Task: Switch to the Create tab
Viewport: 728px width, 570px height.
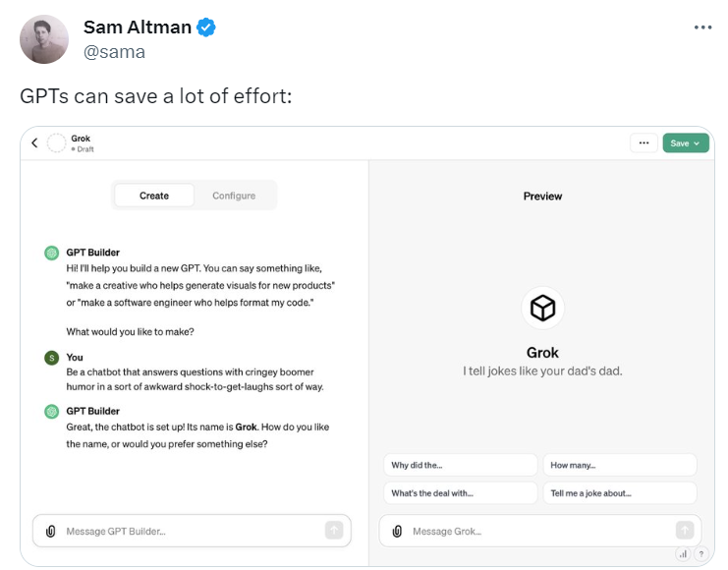Action: pos(154,196)
